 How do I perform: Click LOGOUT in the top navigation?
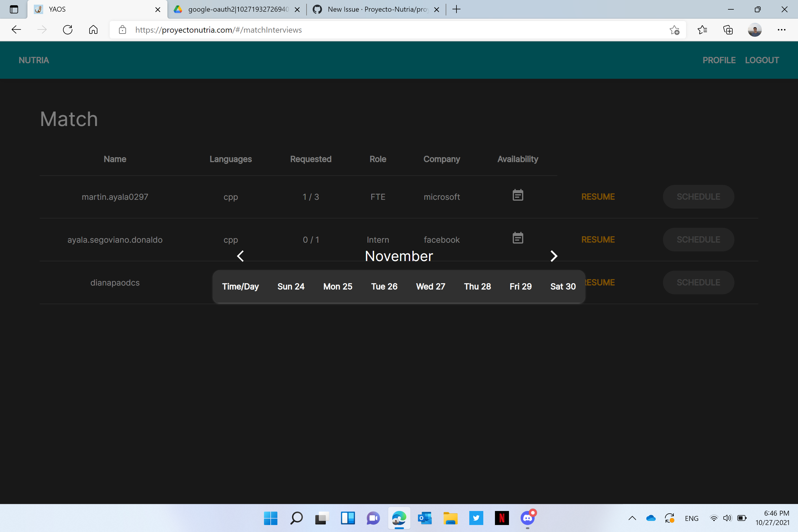coord(762,60)
